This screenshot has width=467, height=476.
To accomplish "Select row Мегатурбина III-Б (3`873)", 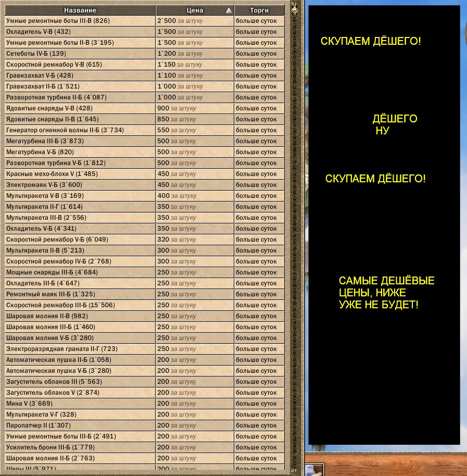I will coord(145,141).
